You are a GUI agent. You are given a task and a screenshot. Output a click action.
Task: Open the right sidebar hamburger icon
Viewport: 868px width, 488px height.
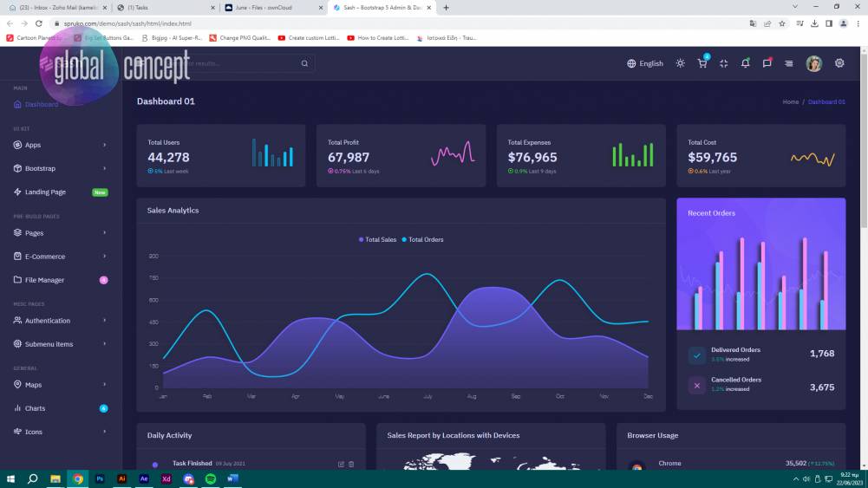pos(788,63)
